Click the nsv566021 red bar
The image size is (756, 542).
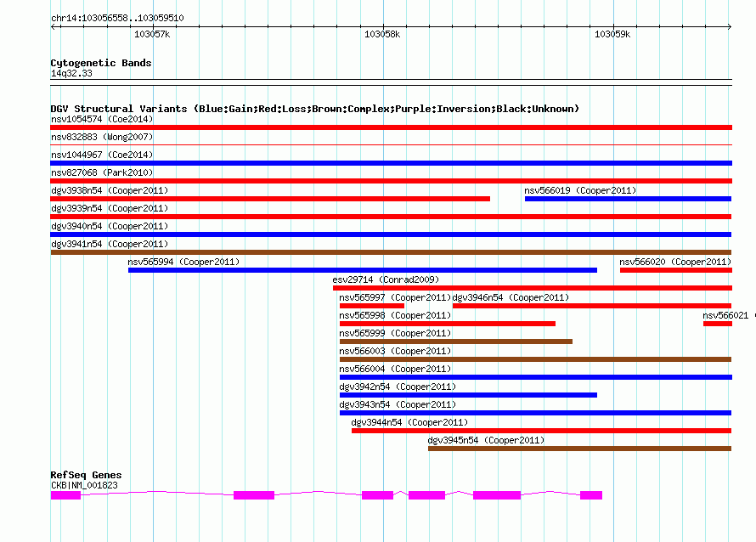tap(718, 324)
